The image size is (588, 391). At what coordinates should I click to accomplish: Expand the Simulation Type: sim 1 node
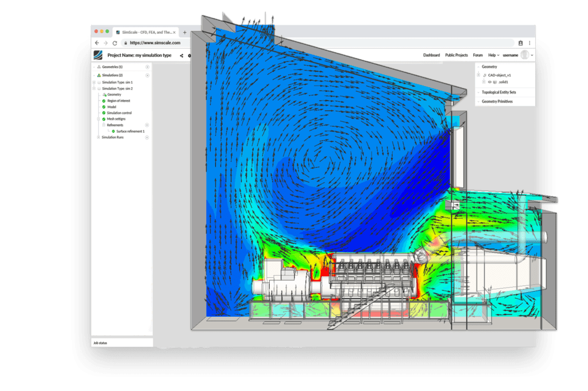(x=94, y=82)
